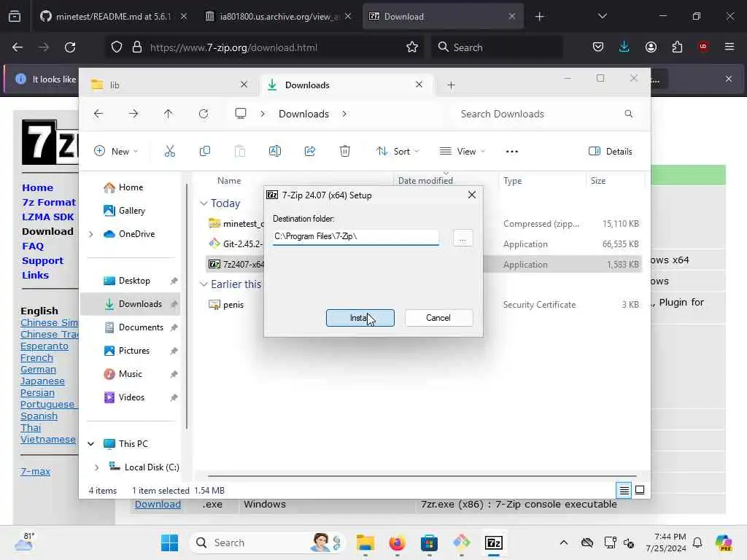Go back in File Explorer
The width and height of the screenshot is (747, 560).
click(x=98, y=114)
